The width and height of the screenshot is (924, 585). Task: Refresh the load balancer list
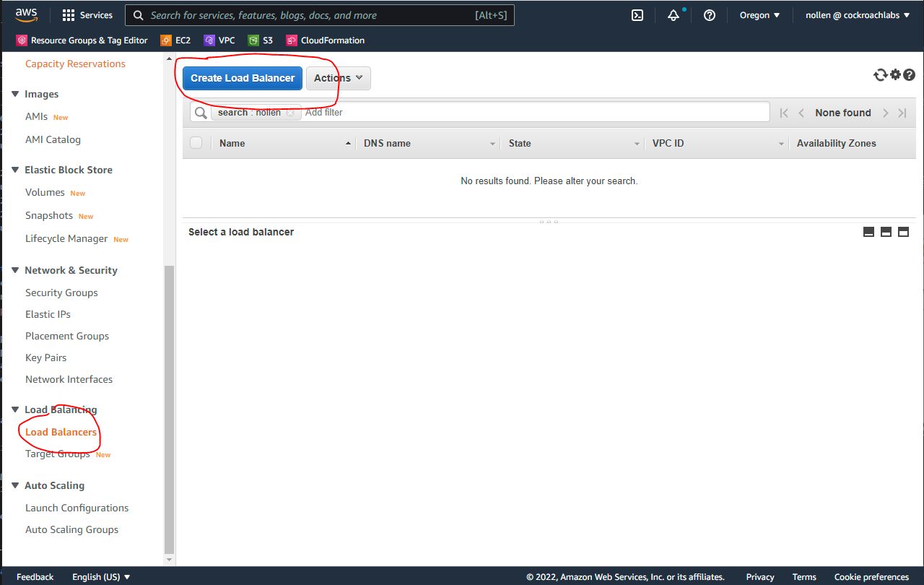(880, 75)
